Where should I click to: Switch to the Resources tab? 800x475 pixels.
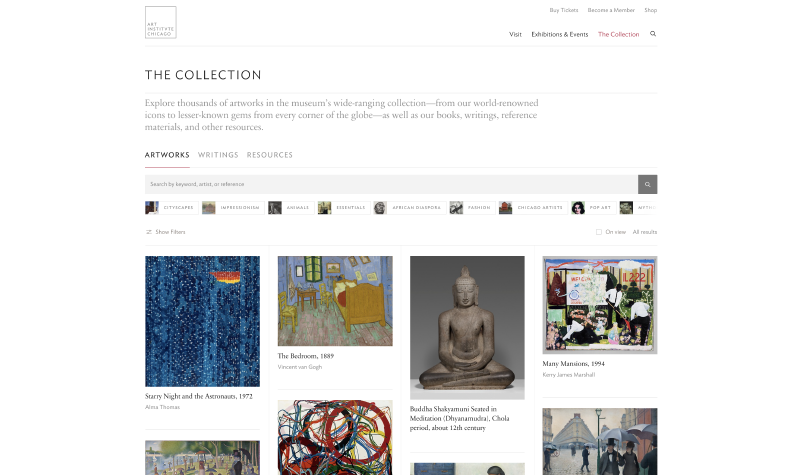[270, 155]
